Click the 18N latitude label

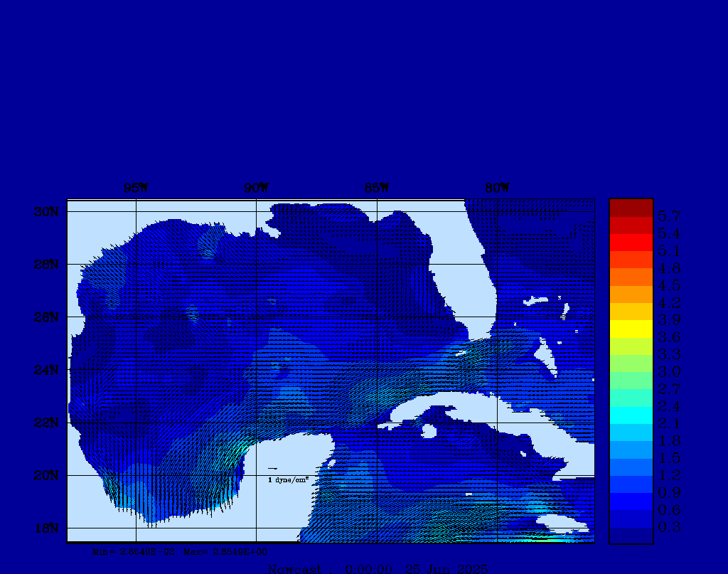45,528
